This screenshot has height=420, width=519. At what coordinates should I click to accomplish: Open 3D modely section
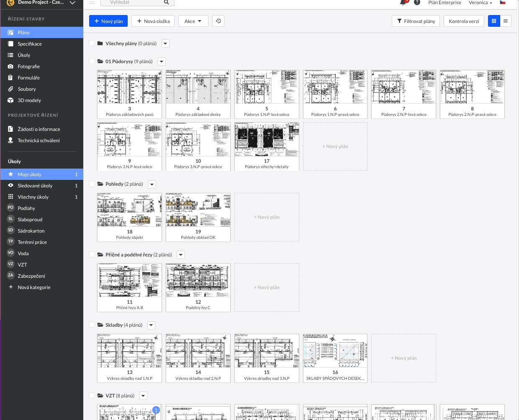click(x=29, y=100)
